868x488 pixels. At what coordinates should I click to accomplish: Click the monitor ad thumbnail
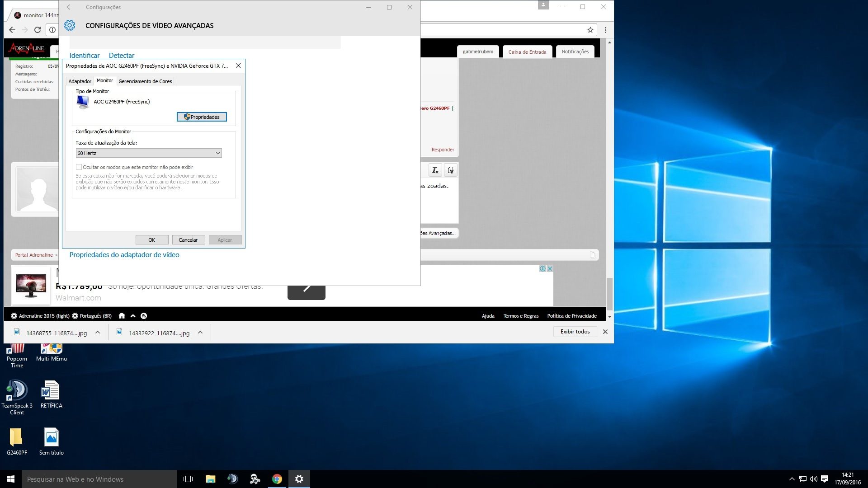[31, 286]
